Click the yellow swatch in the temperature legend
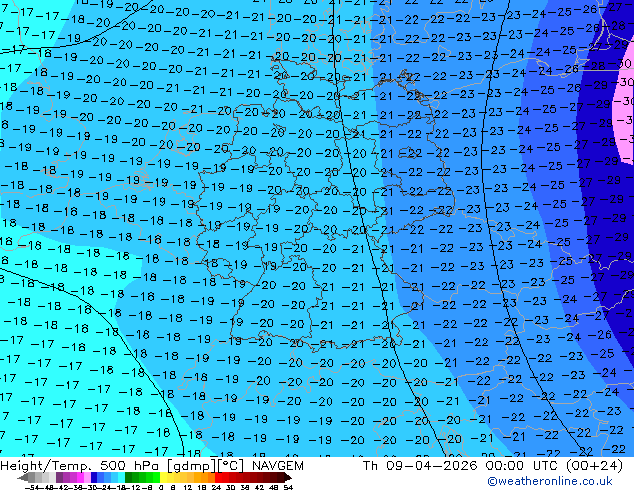 tap(164, 477)
